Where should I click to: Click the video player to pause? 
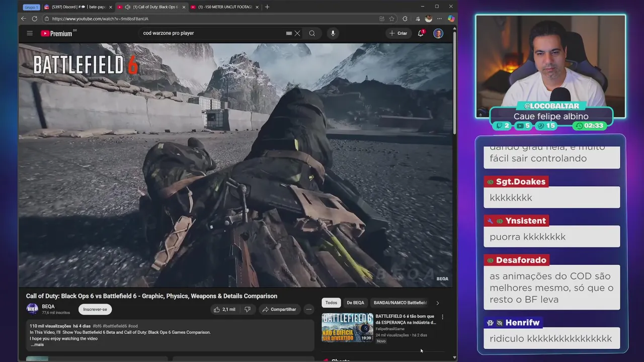235,165
